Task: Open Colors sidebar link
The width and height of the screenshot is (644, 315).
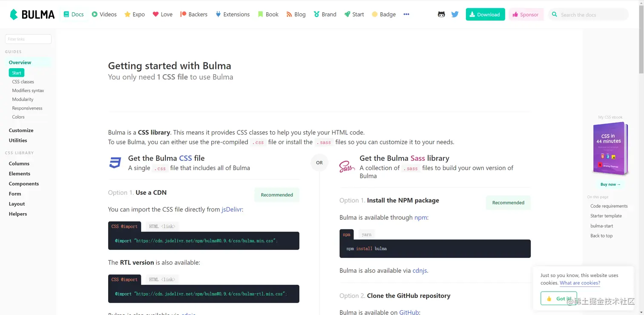Action: click(x=18, y=117)
